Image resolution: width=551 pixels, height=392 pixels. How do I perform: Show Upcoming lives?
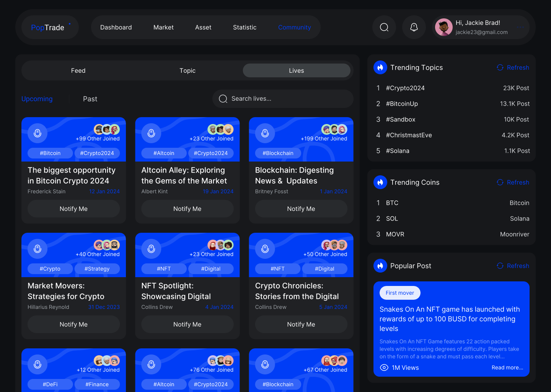click(37, 99)
